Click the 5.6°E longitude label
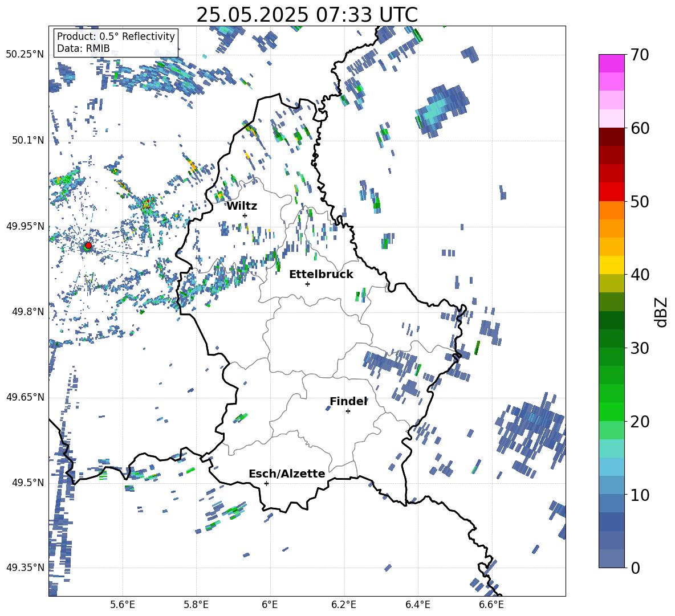Screen dimensions: 675x616 pyautogui.click(x=123, y=605)
